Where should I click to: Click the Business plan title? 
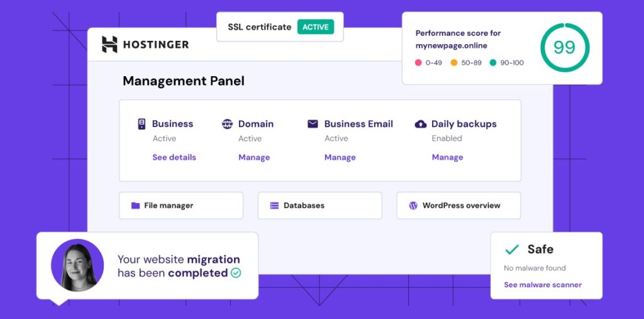[172, 124]
